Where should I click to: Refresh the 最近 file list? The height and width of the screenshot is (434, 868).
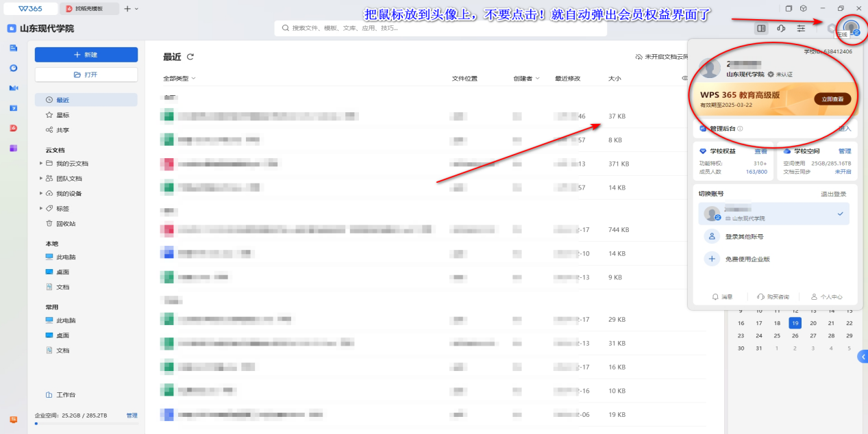190,57
